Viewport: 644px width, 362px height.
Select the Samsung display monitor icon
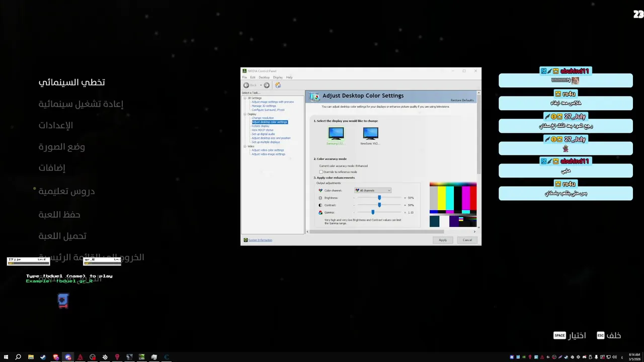[336, 133]
